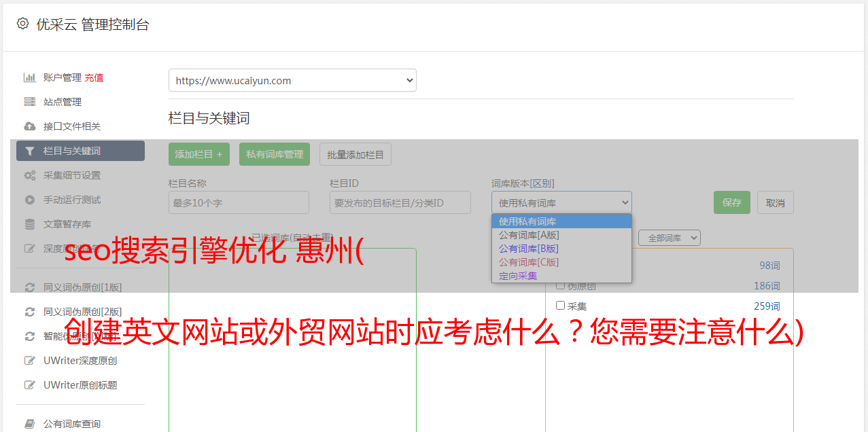Click the 添加栏目 + button

tap(199, 154)
